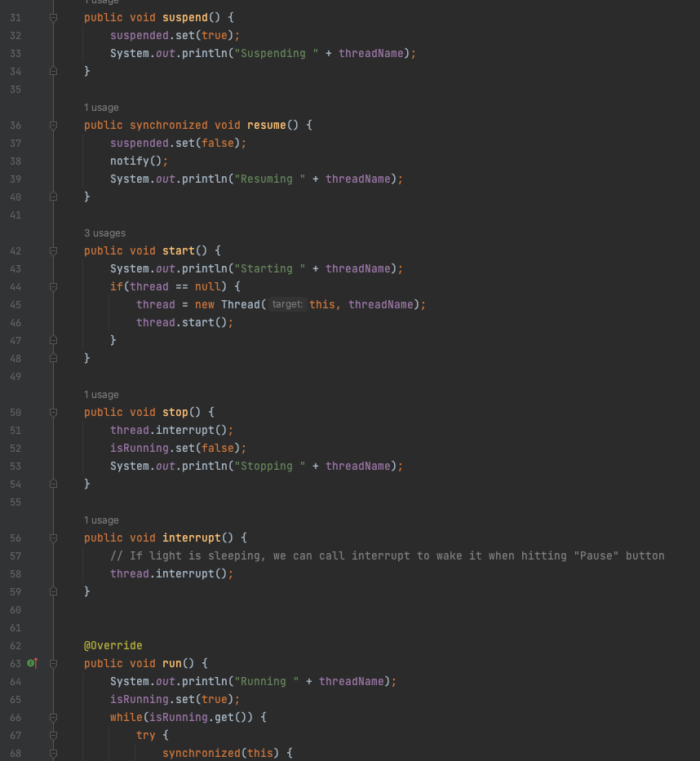Click fold end marker at line 40
The height and width of the screenshot is (761, 700).
click(53, 197)
